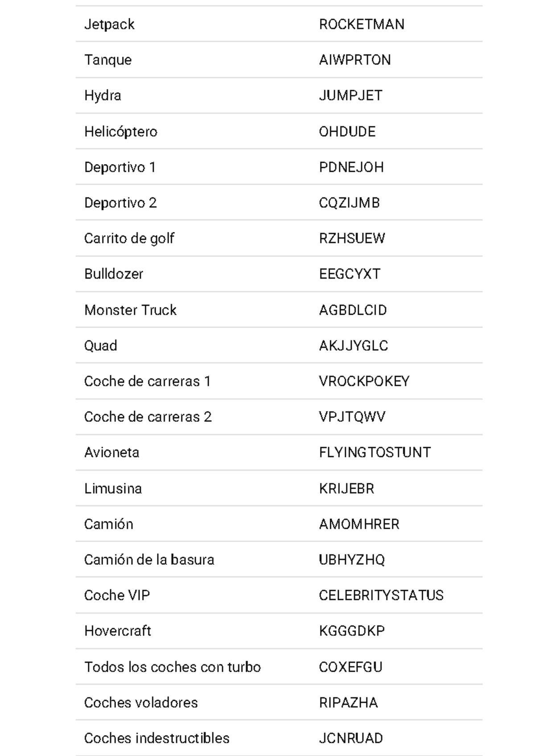The height and width of the screenshot is (756, 535).
Task: Select the VROCKPOKEY racing car code
Action: [364, 381]
